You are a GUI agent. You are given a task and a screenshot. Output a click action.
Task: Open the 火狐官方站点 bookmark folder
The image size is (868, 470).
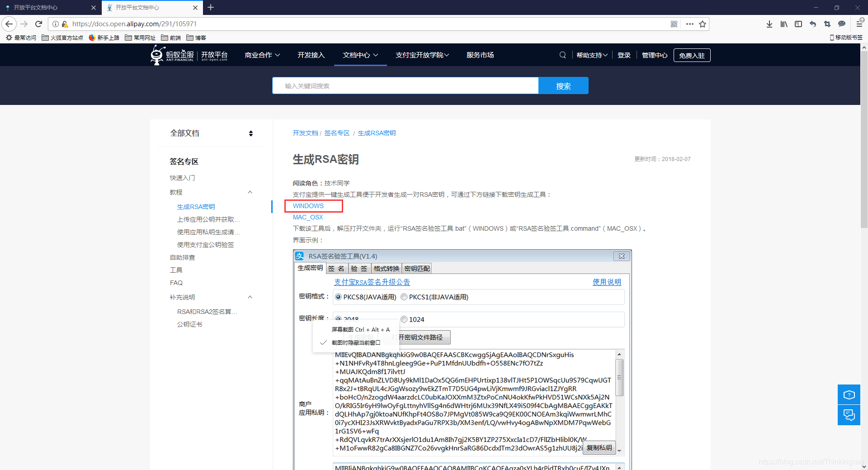point(62,38)
